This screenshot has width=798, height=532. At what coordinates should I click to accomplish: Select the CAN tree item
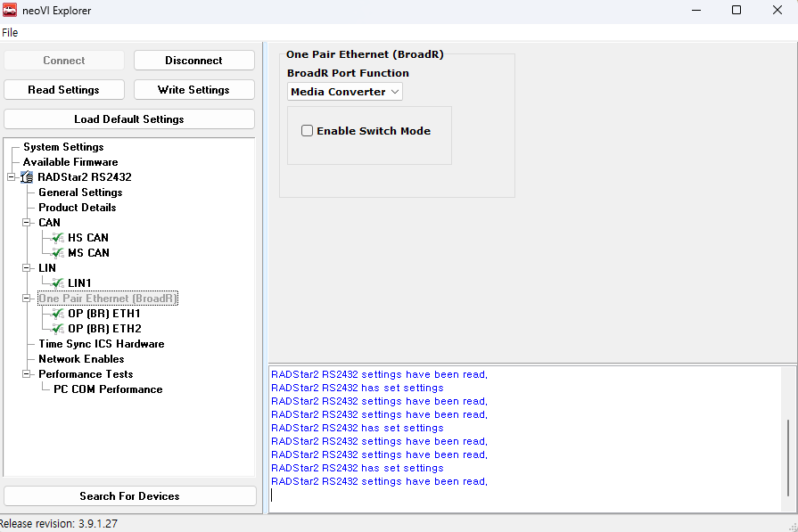tap(49, 222)
